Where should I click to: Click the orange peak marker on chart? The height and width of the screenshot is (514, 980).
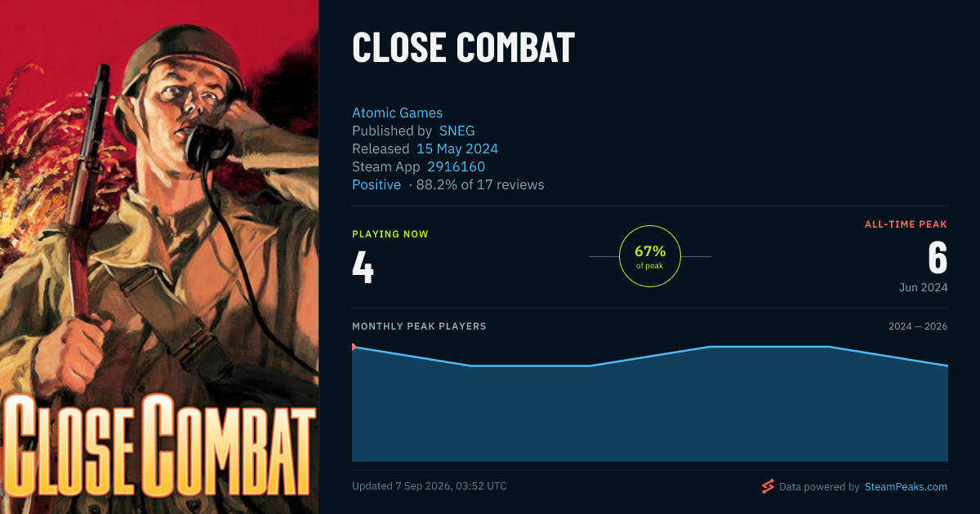pos(353,347)
